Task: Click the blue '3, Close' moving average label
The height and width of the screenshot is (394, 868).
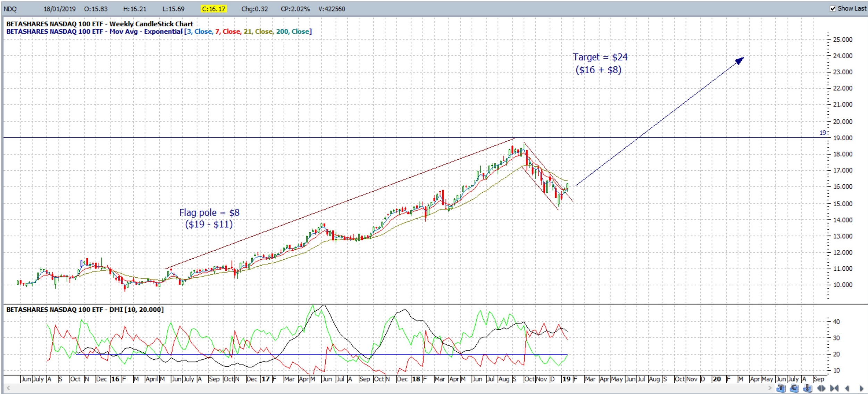Action: point(200,32)
